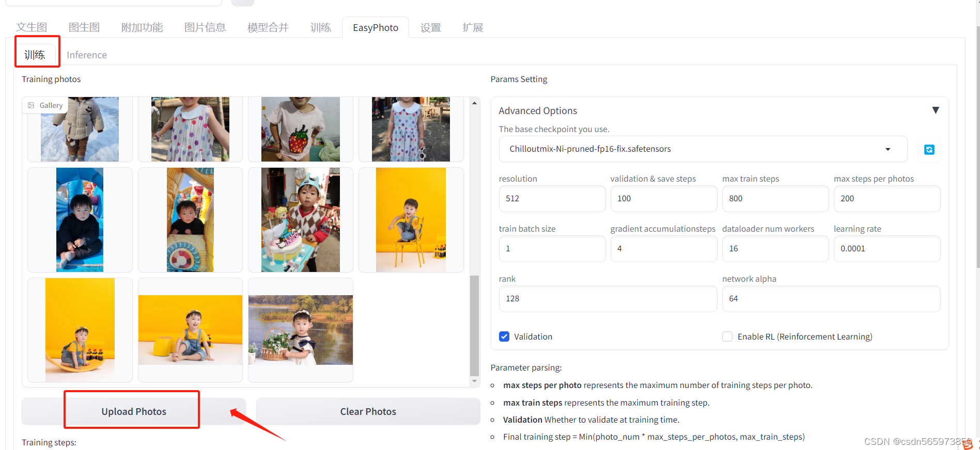Switch to the 图生图 tab
980x450 pixels.
[x=84, y=27]
